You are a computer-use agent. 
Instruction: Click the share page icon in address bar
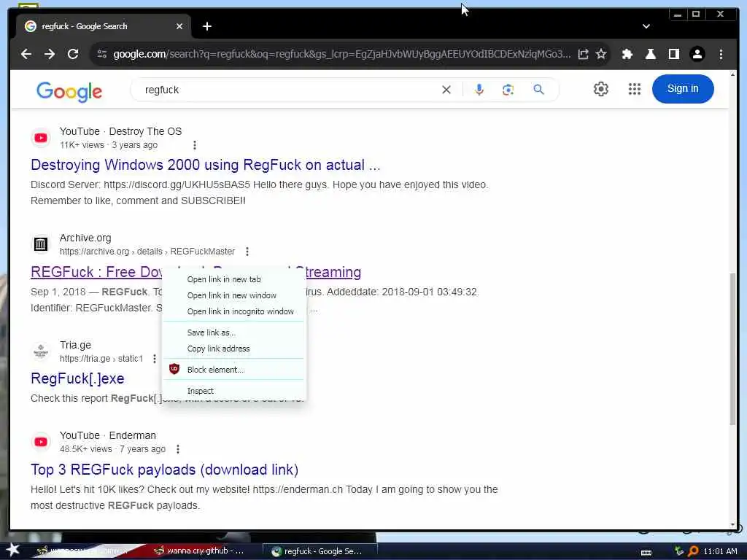(583, 54)
